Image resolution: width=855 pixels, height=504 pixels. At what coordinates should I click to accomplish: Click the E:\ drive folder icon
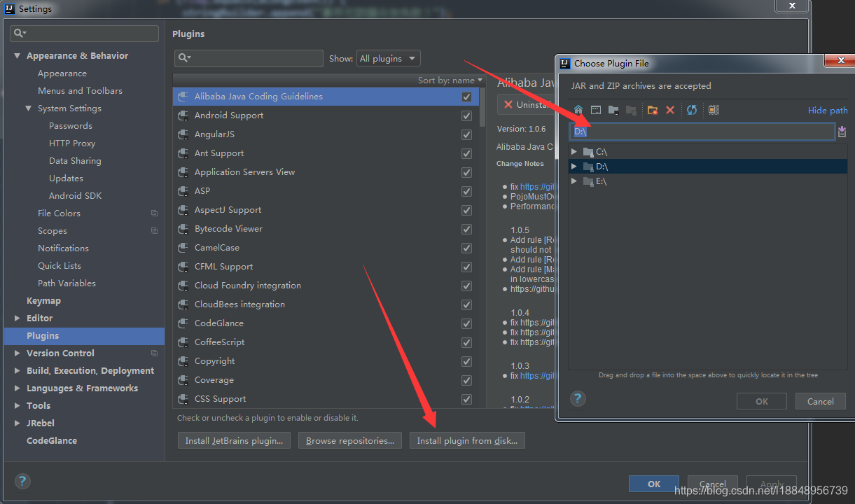tap(588, 181)
